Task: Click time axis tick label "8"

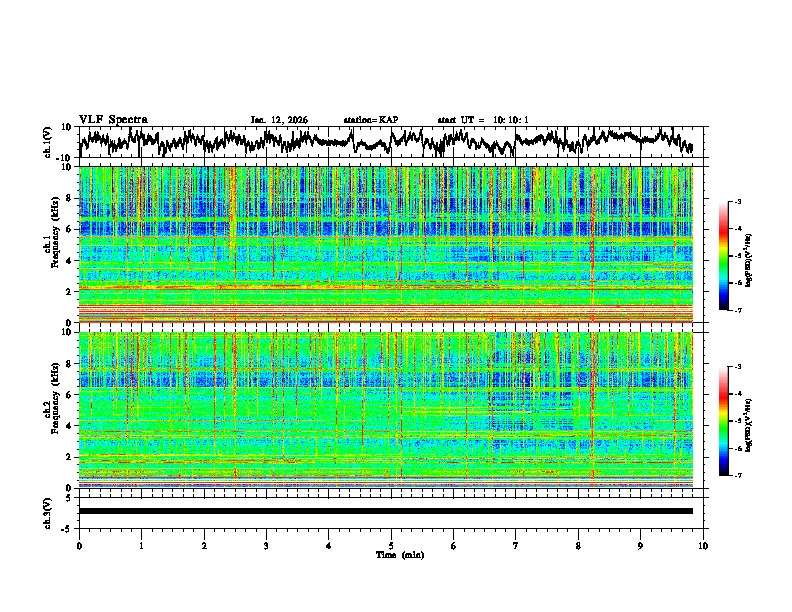Action: (x=578, y=546)
